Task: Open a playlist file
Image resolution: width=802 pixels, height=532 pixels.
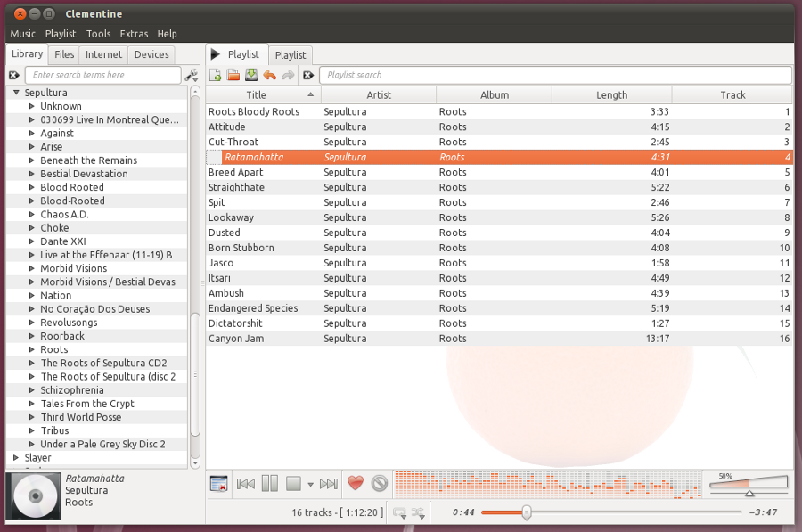Action: [x=232, y=75]
